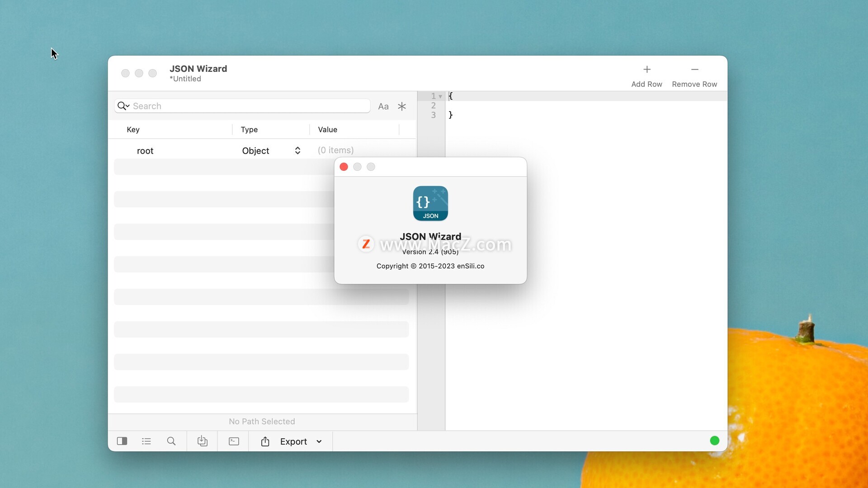Click the Remove Row minus icon
The image size is (868, 488).
pyautogui.click(x=694, y=70)
